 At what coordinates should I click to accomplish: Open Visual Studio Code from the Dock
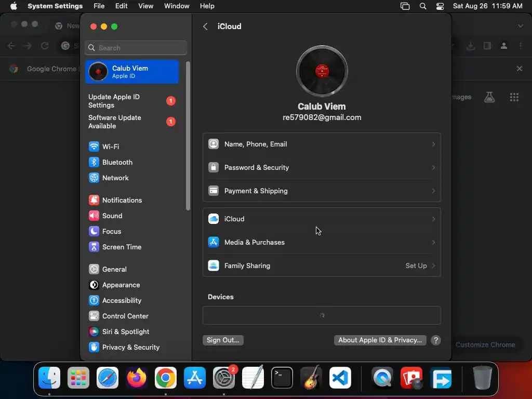(x=340, y=378)
